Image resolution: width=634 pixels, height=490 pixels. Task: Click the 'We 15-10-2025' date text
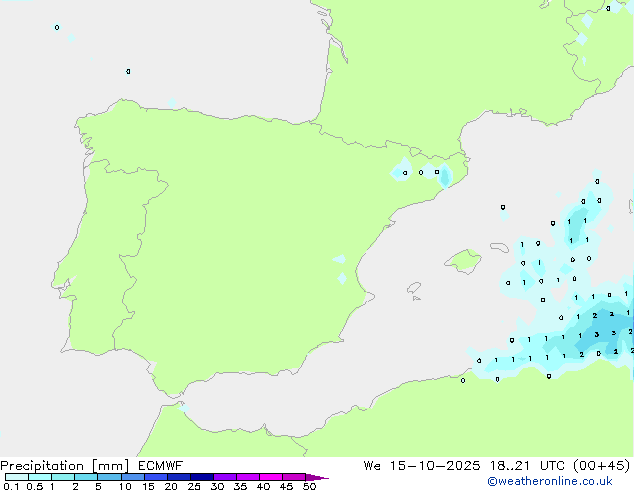pos(422,466)
